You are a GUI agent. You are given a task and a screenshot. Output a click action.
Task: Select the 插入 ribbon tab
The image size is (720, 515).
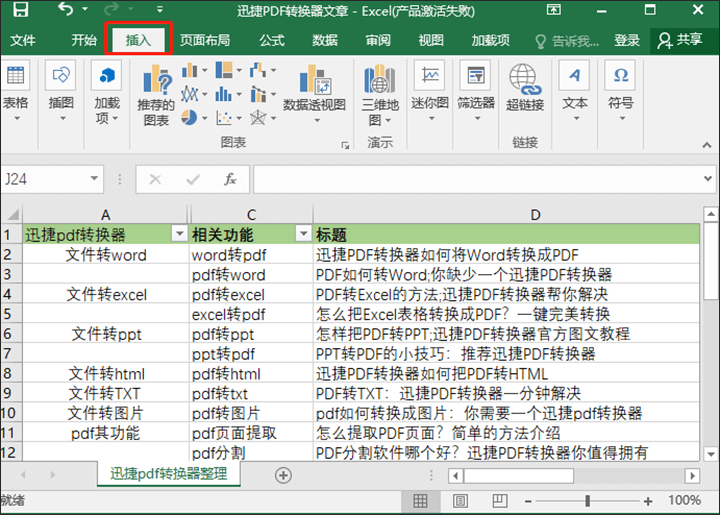[x=138, y=40]
